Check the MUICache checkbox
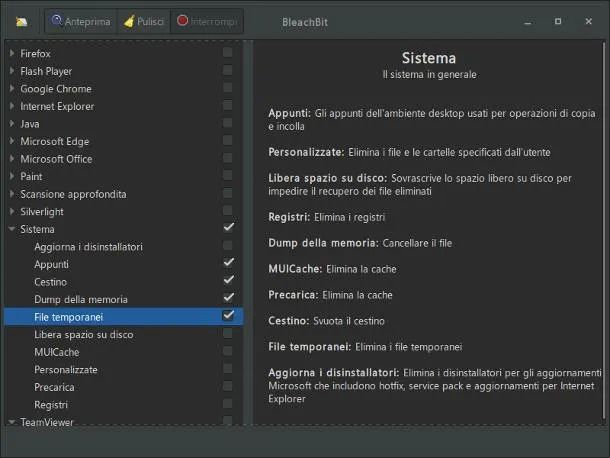Image resolution: width=610 pixels, height=458 pixels. pos(228,351)
